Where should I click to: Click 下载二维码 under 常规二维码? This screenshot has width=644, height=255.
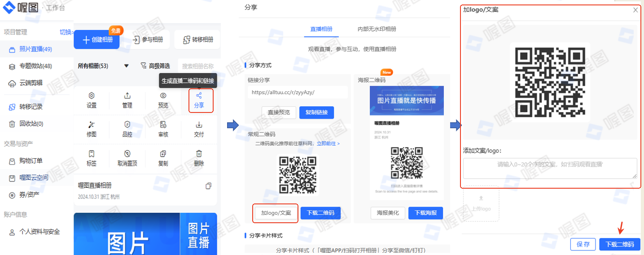point(320,213)
